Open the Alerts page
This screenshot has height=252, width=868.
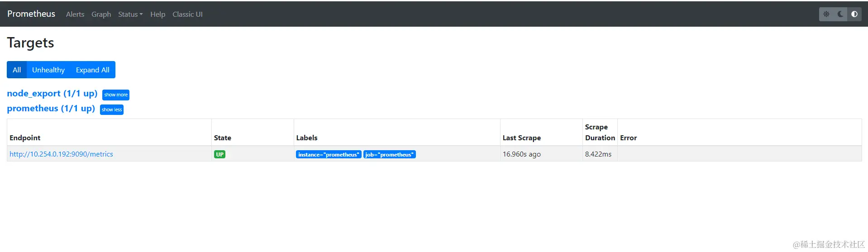coord(75,14)
